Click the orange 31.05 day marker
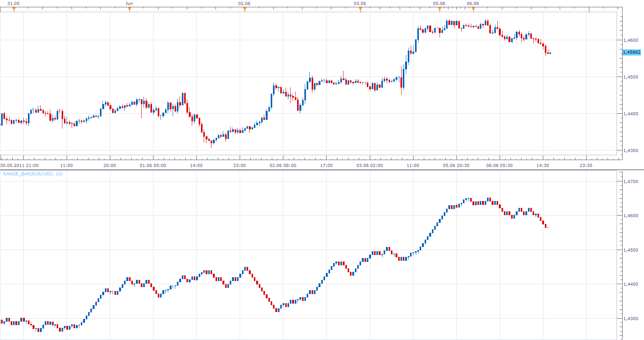The height and width of the screenshot is (340, 644). pos(14,10)
